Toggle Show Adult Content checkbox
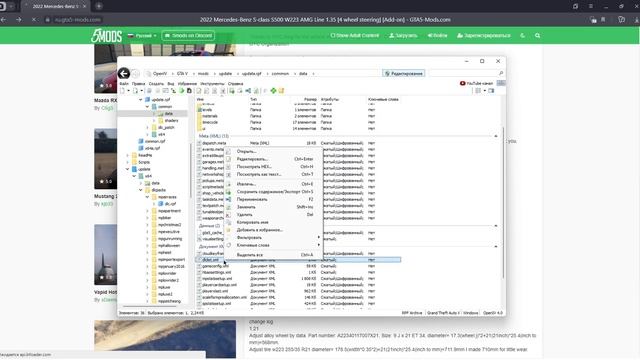Screen dimensions: 640x360 coord(333,36)
